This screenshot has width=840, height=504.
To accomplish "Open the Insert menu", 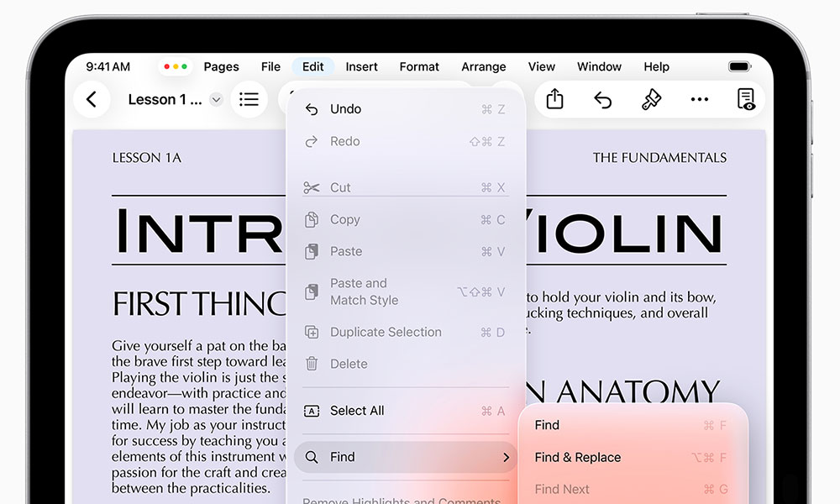I will (x=361, y=66).
